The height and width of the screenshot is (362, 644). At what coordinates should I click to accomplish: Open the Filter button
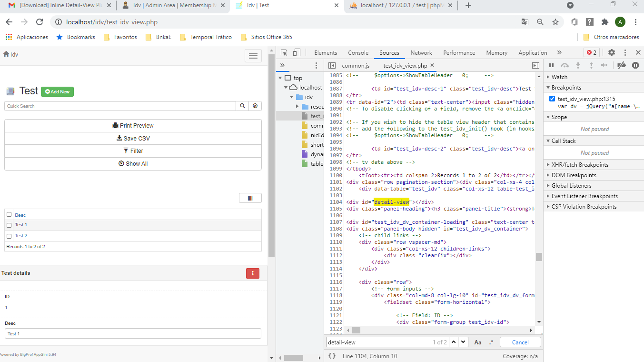coord(133,151)
